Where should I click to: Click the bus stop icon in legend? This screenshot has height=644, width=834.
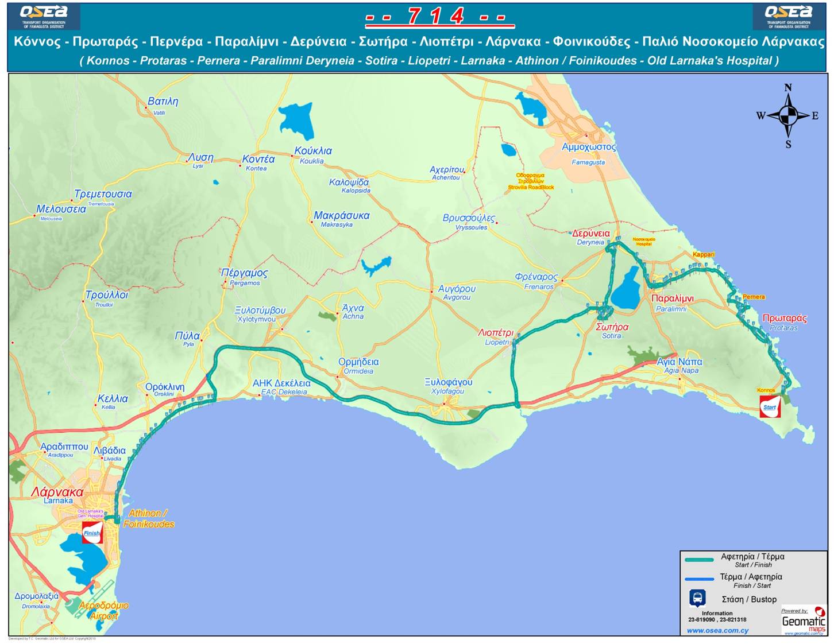697,598
